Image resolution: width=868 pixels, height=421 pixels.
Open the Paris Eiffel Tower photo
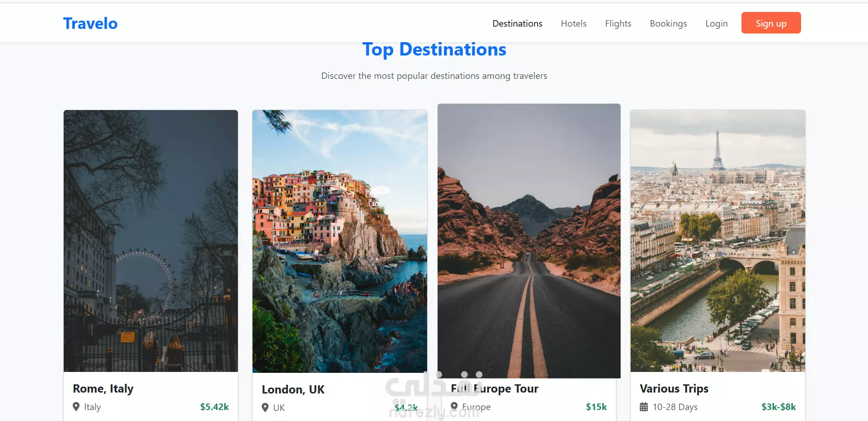point(718,241)
